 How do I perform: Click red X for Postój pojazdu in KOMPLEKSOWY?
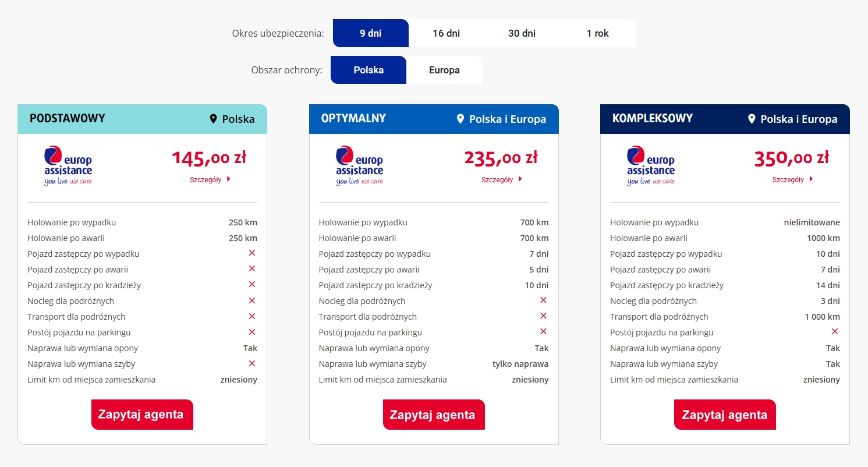click(x=835, y=331)
